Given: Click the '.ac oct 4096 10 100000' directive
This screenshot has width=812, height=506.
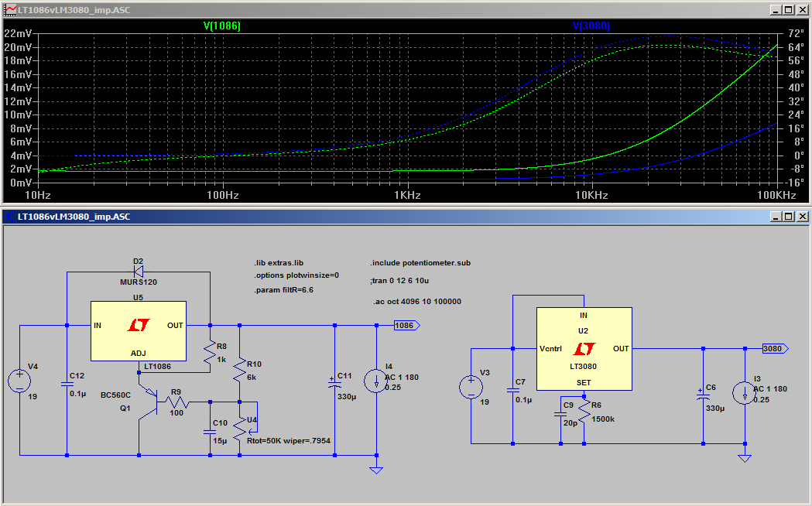Looking at the screenshot, I should [417, 301].
